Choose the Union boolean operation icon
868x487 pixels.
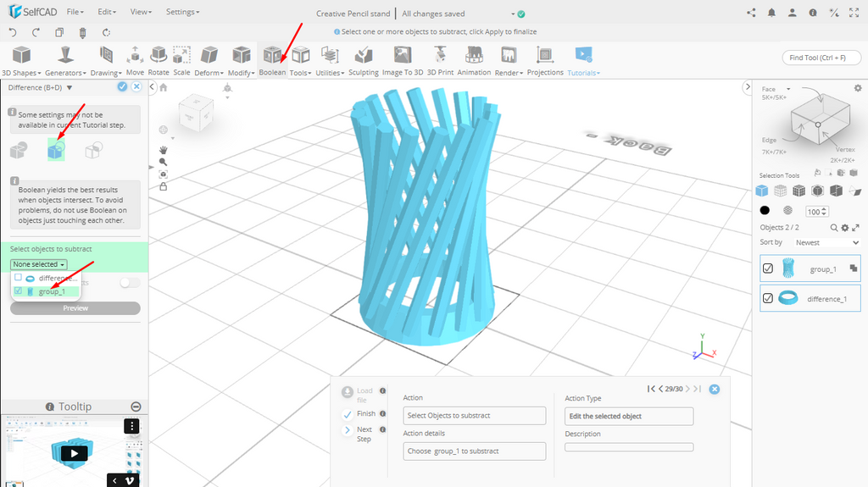click(x=19, y=150)
